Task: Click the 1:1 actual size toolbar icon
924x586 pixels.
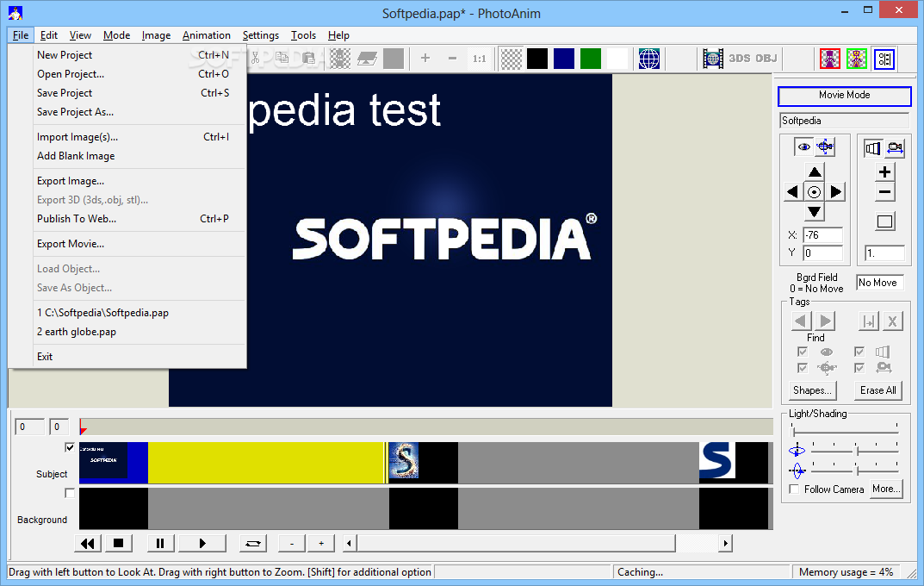Action: coord(479,59)
